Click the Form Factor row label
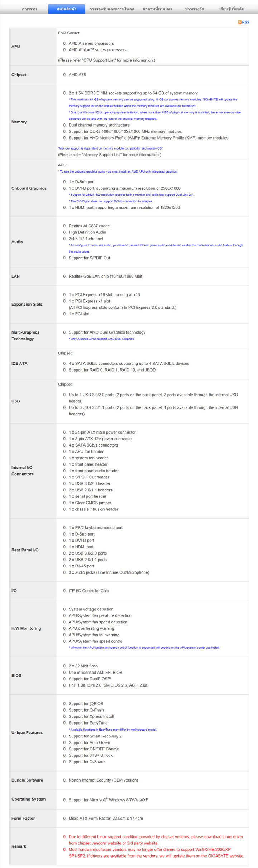The width and height of the screenshot is (258, 868). point(23,818)
